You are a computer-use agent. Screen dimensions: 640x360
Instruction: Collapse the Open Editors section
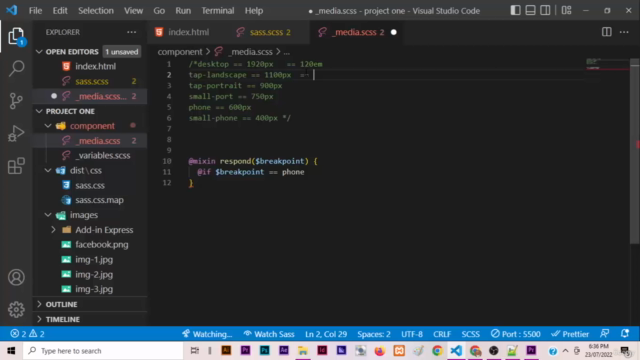[x=39, y=52]
